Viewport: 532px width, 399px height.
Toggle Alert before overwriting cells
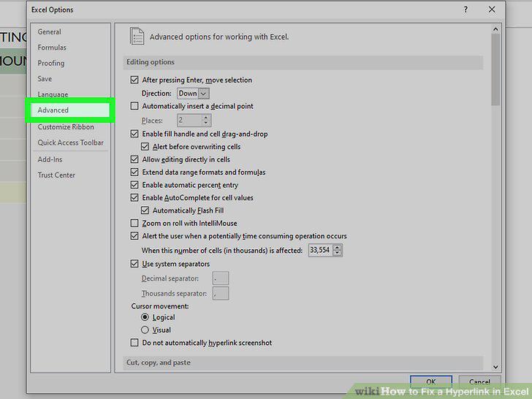145,147
